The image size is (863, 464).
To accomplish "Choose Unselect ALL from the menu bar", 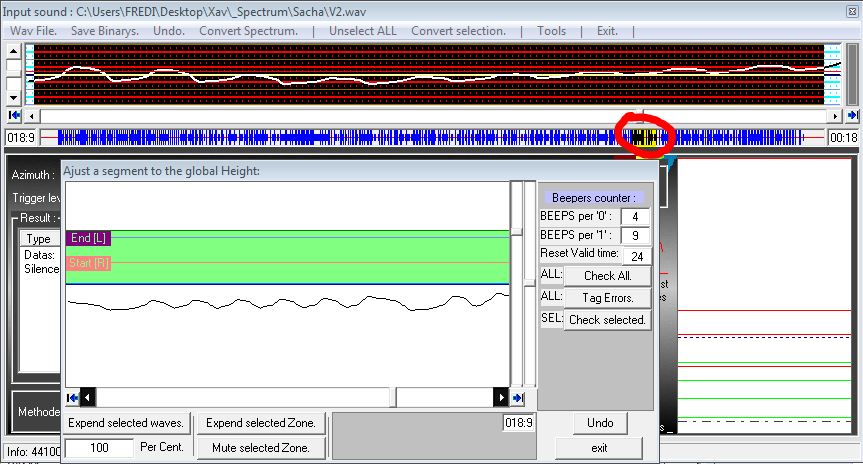I will (x=362, y=31).
